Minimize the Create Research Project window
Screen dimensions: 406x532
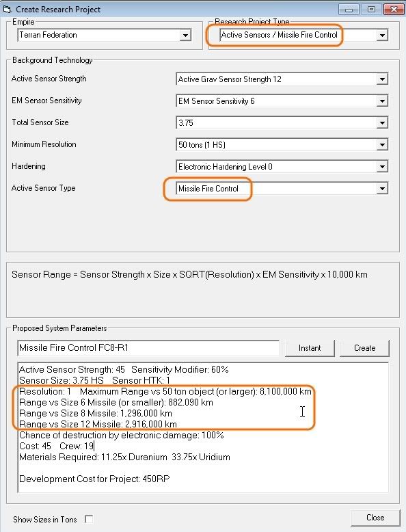pos(349,10)
